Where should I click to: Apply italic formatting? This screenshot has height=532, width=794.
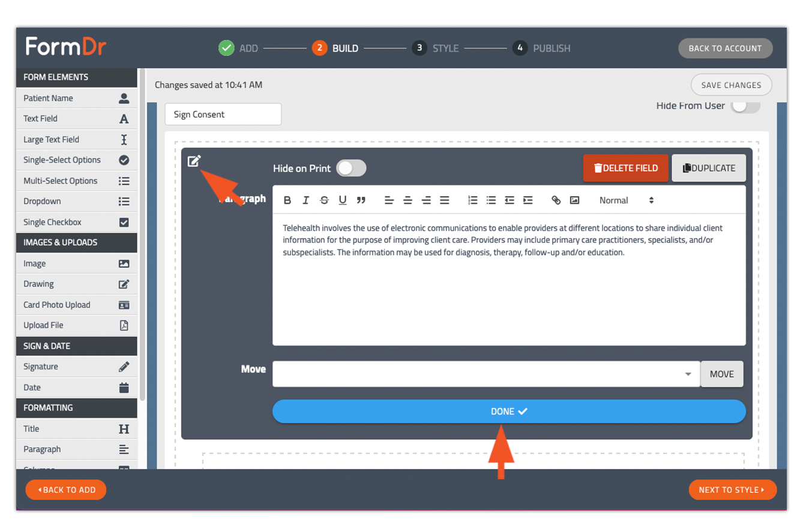(306, 200)
